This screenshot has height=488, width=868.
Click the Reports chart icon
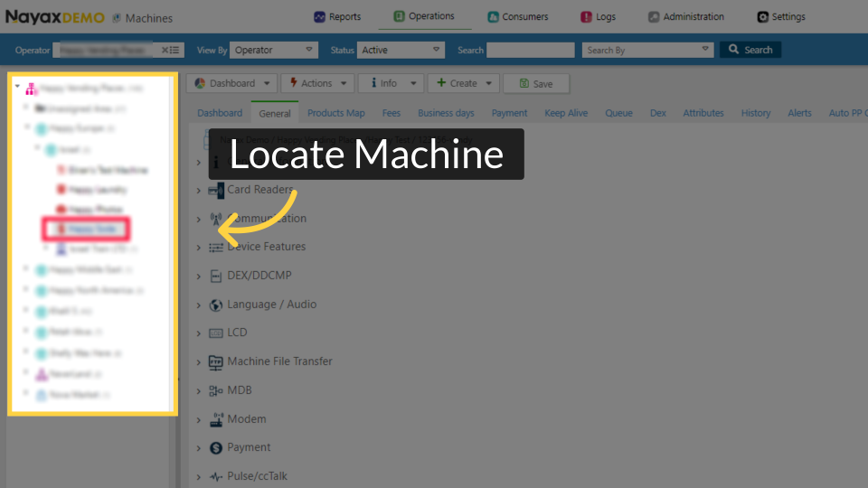319,16
